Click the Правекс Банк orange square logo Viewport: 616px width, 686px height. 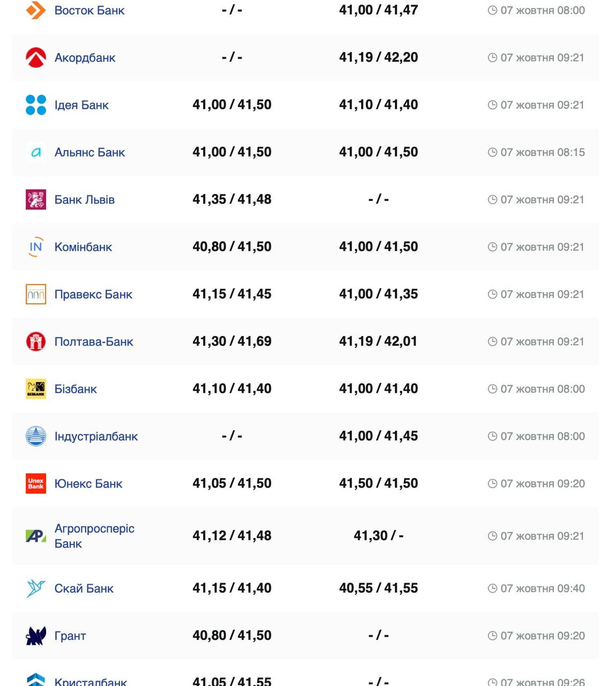pyautogui.click(x=36, y=294)
